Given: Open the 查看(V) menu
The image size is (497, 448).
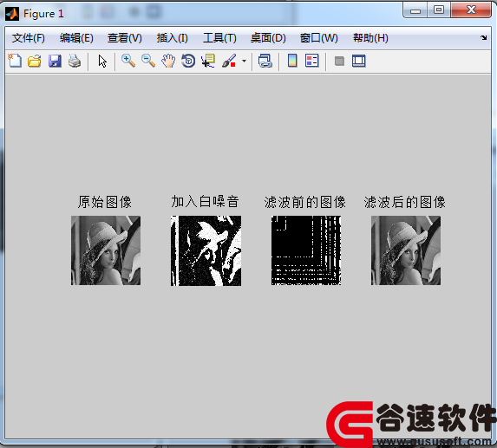Looking at the screenshot, I should 125,38.
